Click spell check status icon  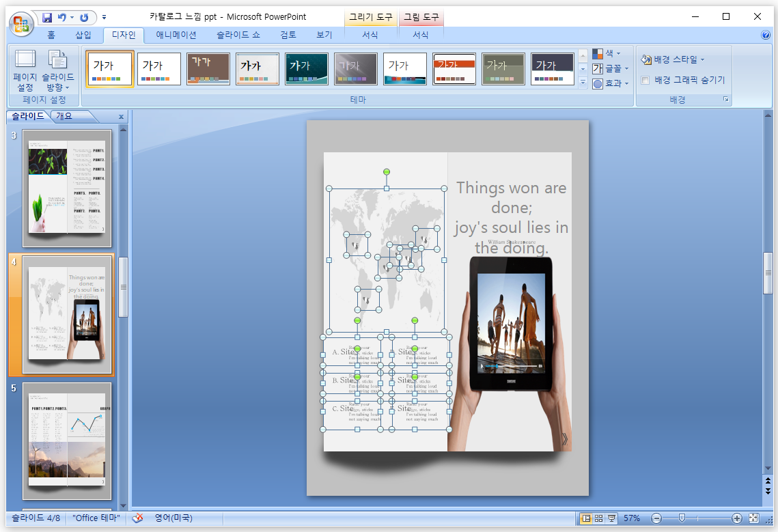point(137,518)
